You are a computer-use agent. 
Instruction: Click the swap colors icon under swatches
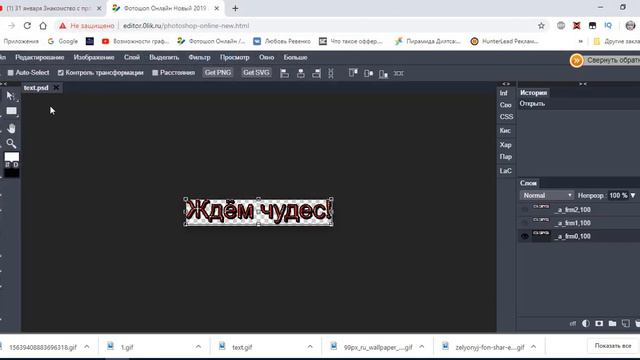tap(7, 164)
